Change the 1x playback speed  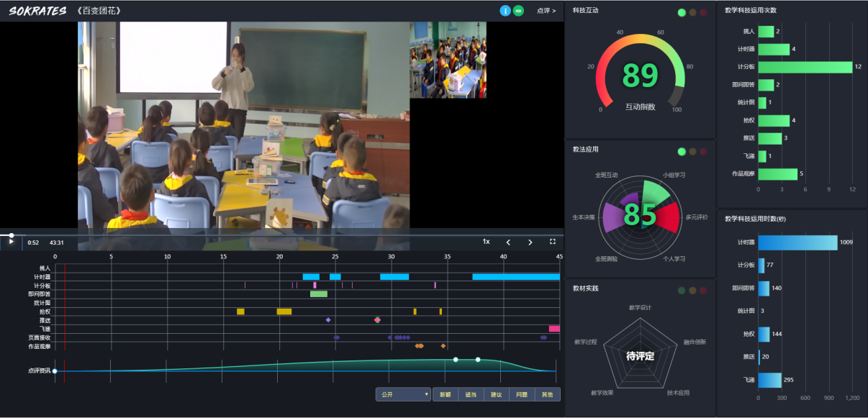486,242
